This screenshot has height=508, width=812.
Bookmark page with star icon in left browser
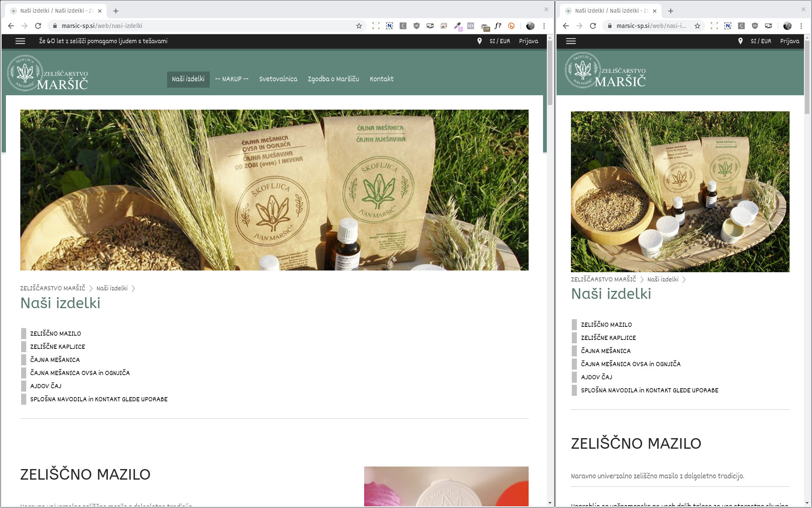pos(359,26)
